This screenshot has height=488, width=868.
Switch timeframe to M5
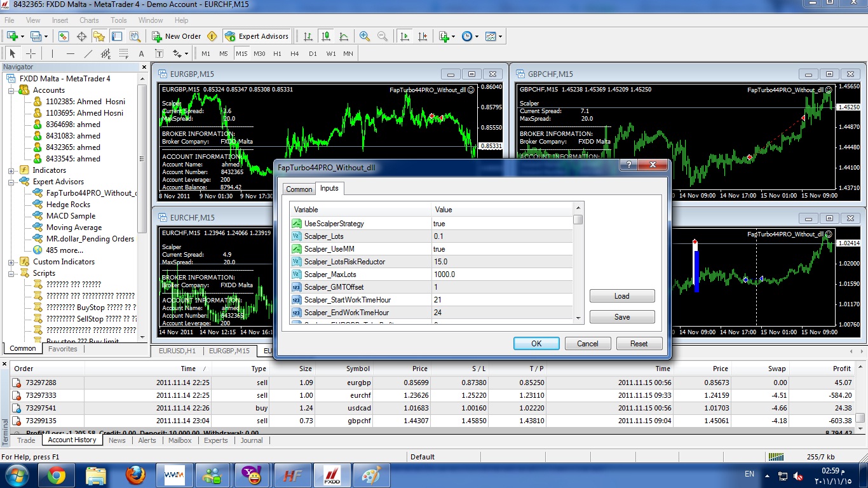point(224,53)
